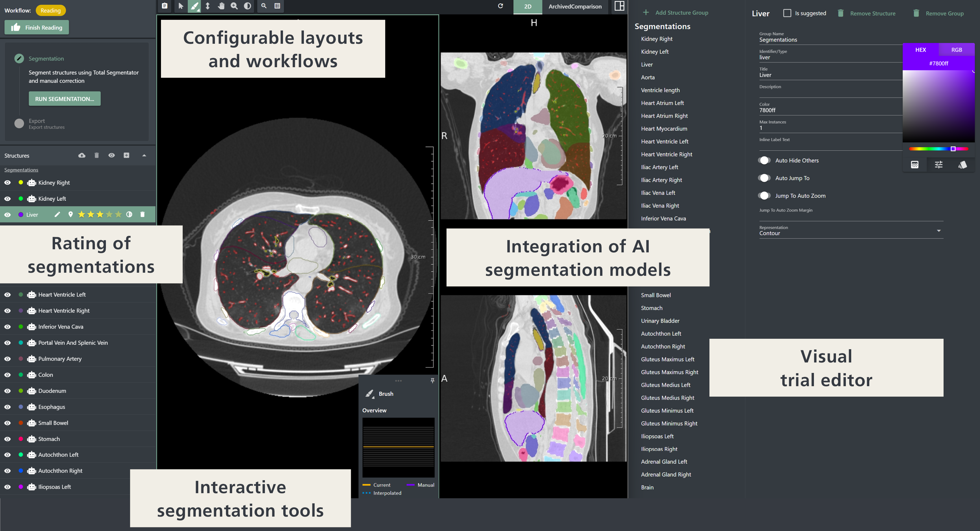
Task: Open the viewport layout grid icon
Action: [619, 6]
